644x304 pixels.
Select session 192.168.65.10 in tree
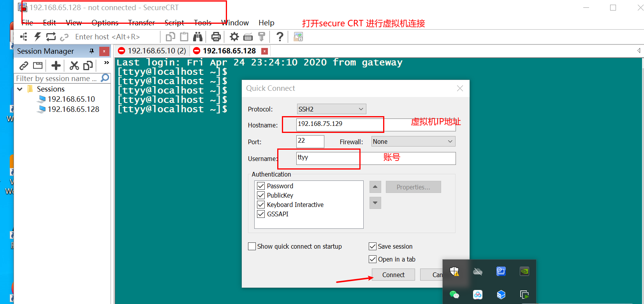[x=71, y=99]
